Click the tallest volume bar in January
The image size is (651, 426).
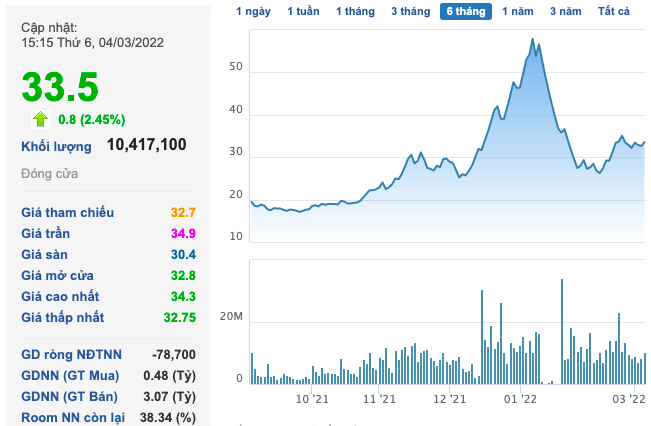pyautogui.click(x=562, y=331)
